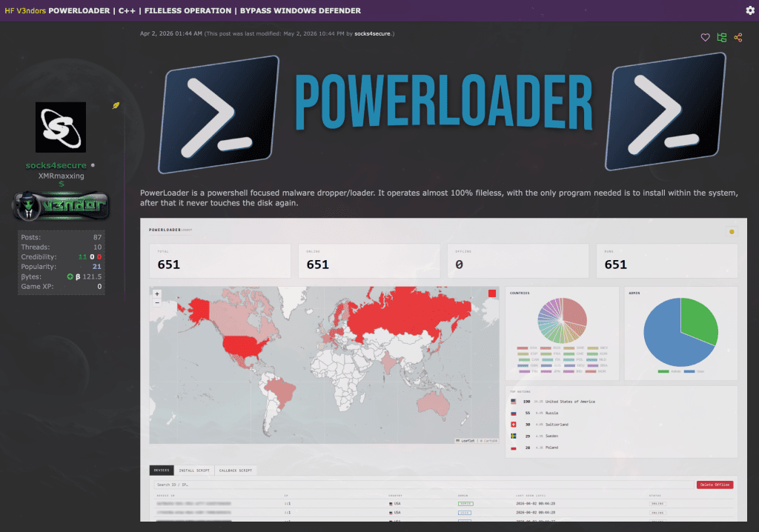Toggle the User legend swatch
Image resolution: width=759 pixels, height=532 pixels.
coord(689,371)
